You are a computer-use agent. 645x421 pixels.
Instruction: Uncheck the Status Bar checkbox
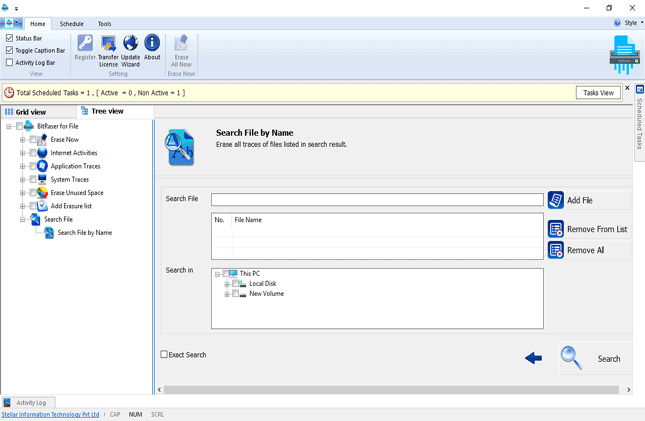[x=10, y=38]
